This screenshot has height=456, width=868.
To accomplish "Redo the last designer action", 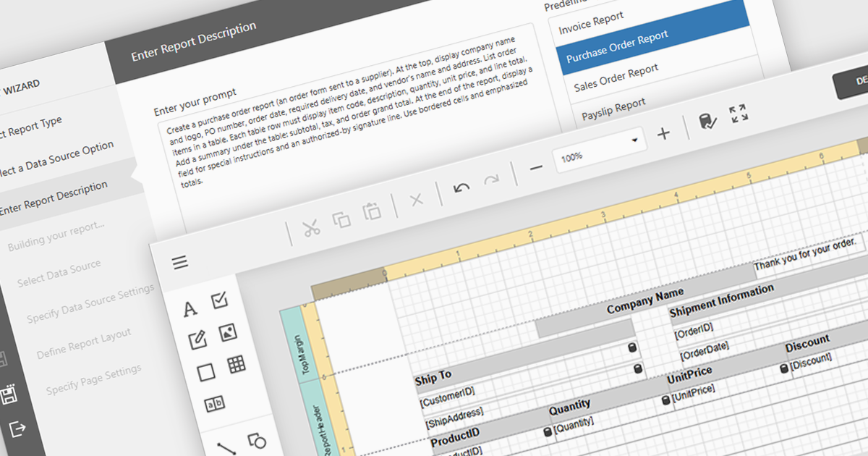I will coord(492,180).
